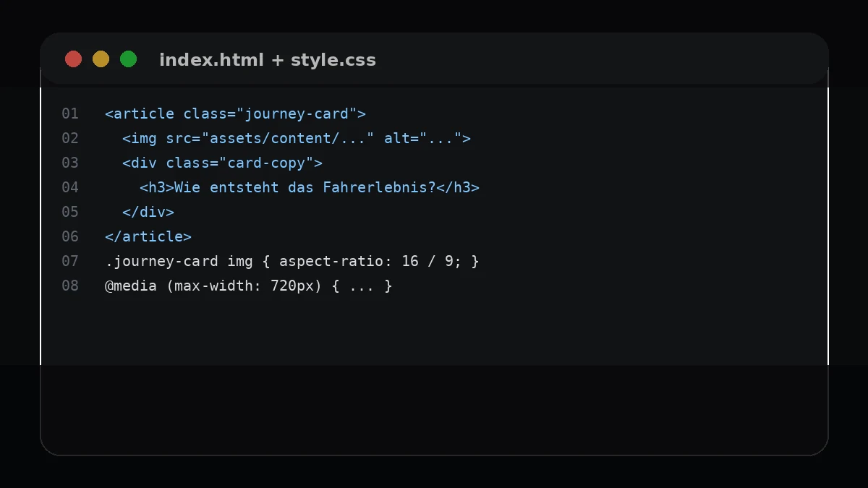Viewport: 868px width, 488px height.
Task: Click line number 01
Action: [x=70, y=114]
